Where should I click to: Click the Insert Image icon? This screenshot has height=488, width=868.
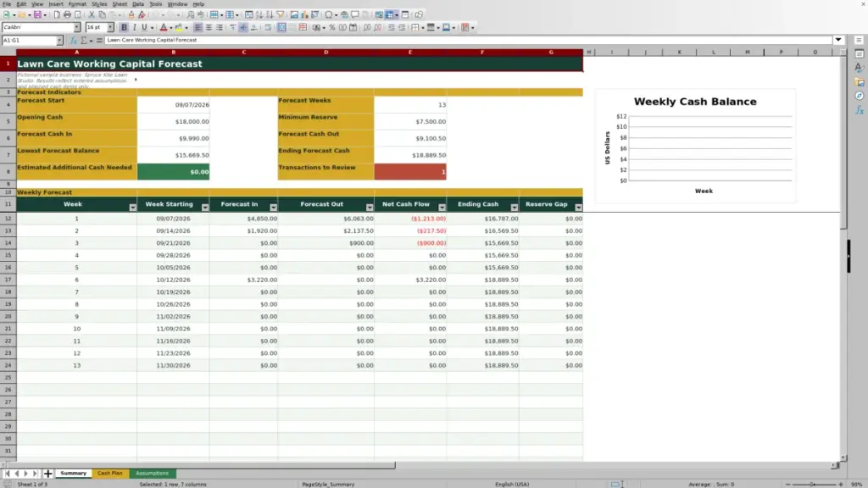[x=294, y=14]
